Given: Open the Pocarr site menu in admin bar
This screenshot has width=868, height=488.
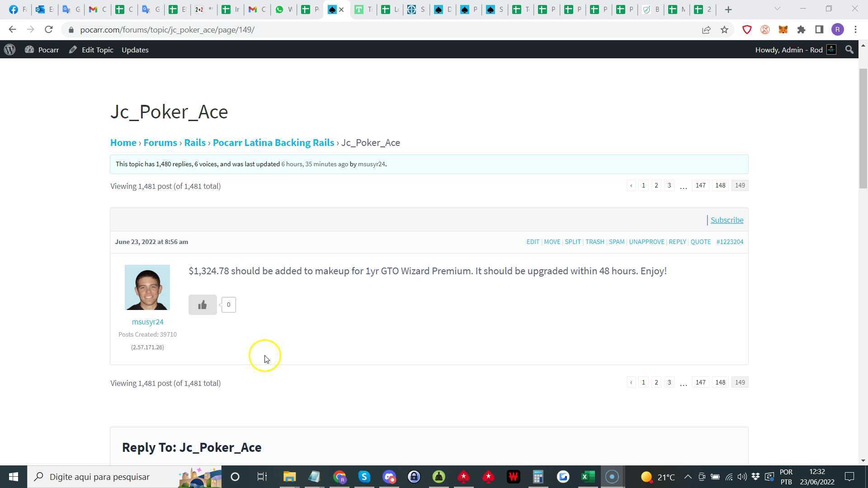Looking at the screenshot, I should pyautogui.click(x=42, y=50).
